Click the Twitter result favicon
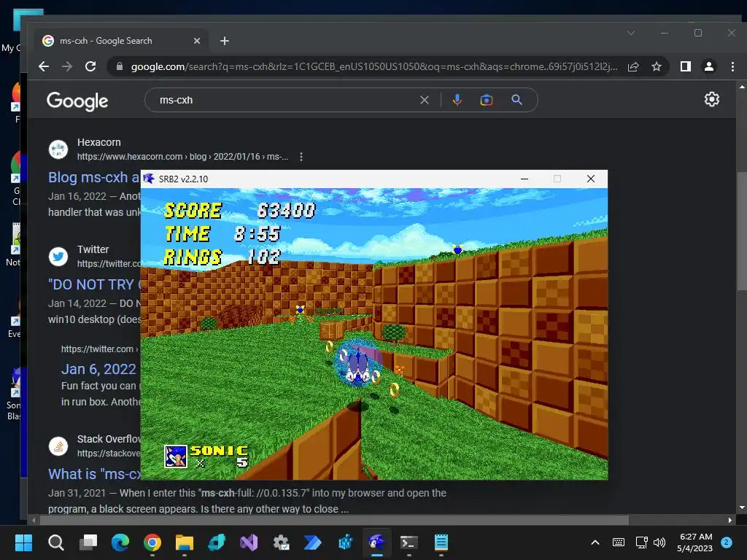This screenshot has height=560, width=747. (58, 256)
